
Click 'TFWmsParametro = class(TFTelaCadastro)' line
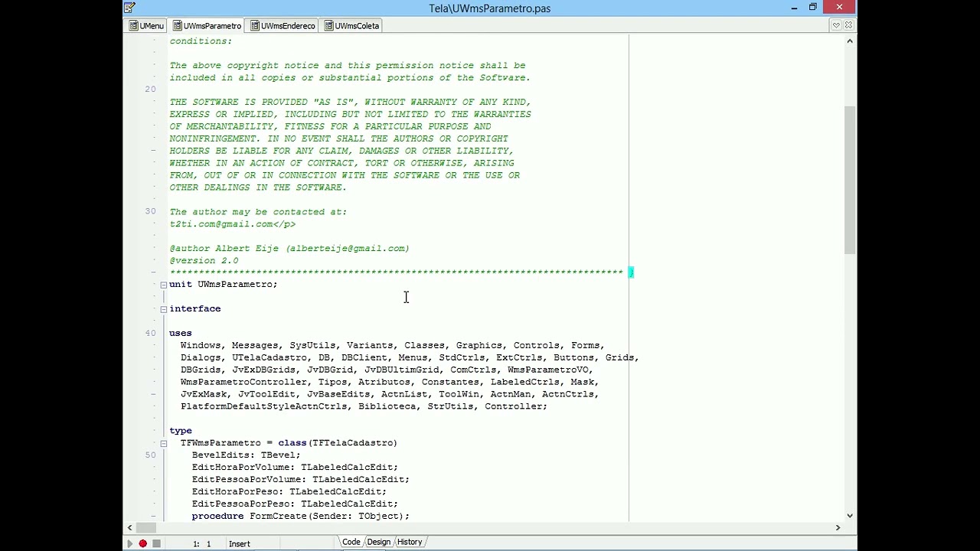point(289,443)
